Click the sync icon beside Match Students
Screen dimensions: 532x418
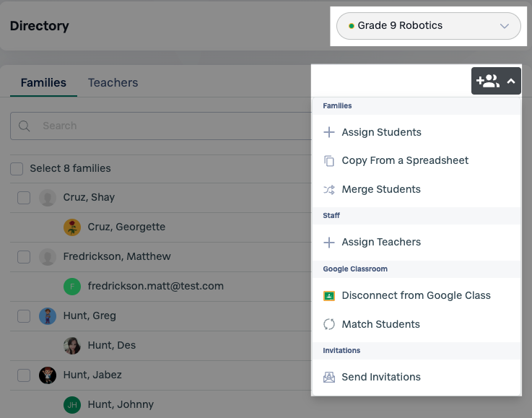pos(328,324)
